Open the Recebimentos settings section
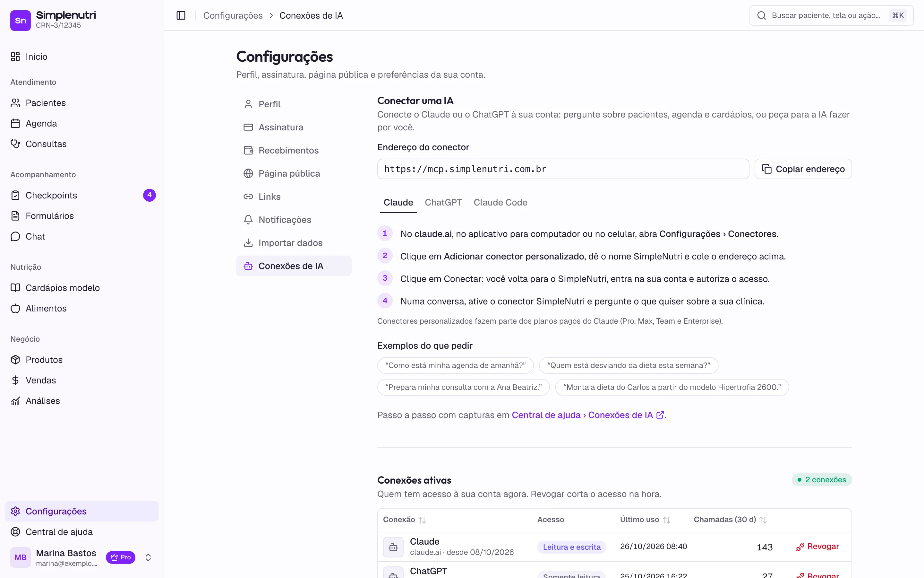This screenshot has width=924, height=578. click(x=294, y=150)
